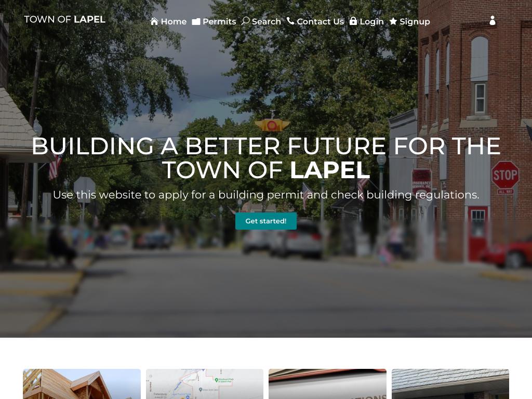
Task: Click the hero headline Building a Better Future
Action: 266,158
